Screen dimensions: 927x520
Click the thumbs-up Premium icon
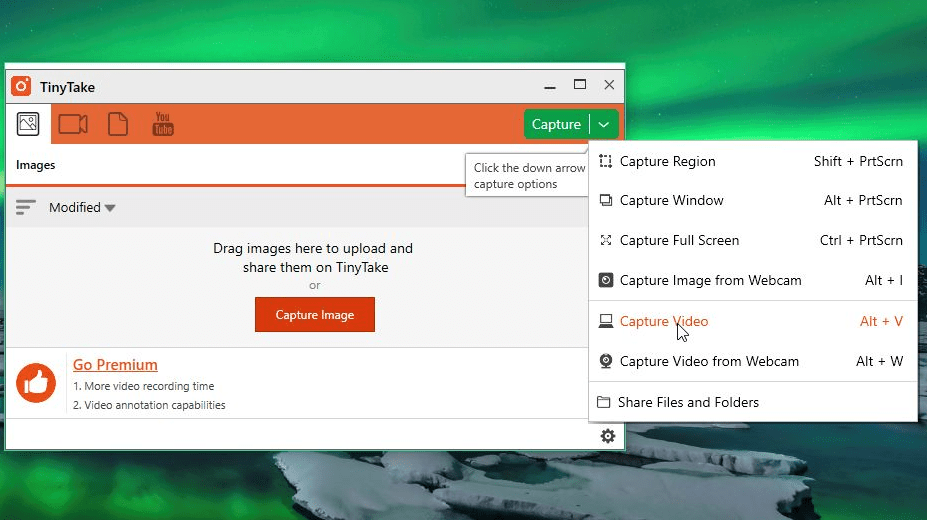[x=36, y=383]
